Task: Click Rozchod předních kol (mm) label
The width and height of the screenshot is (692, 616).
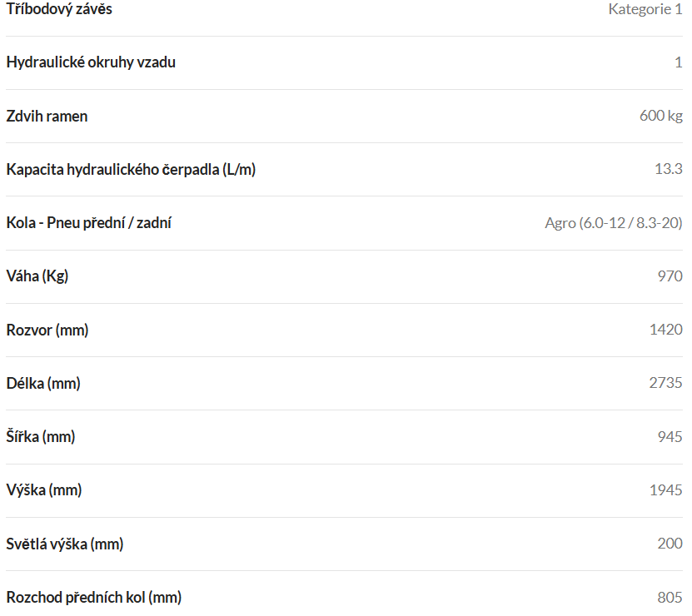Action: 94,598
